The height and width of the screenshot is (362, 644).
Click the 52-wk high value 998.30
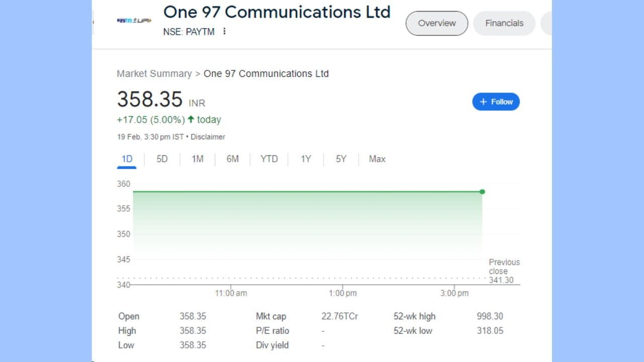[490, 316]
